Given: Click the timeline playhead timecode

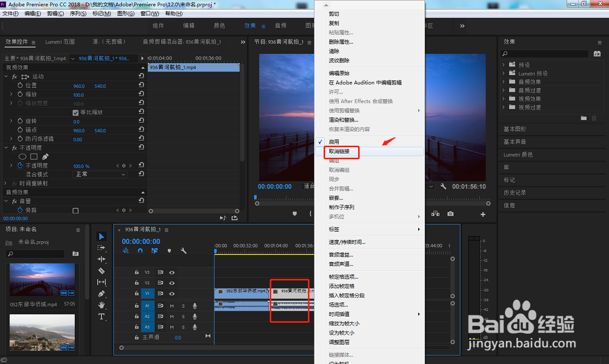Looking at the screenshot, I should (141, 241).
